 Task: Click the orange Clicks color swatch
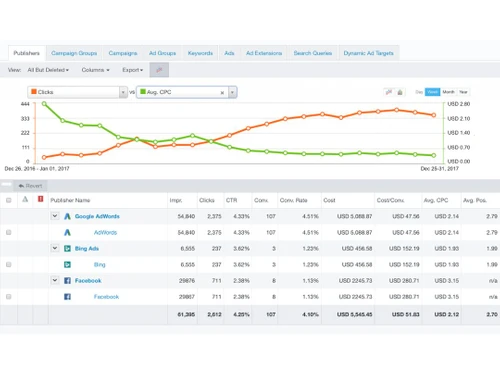[34, 91]
